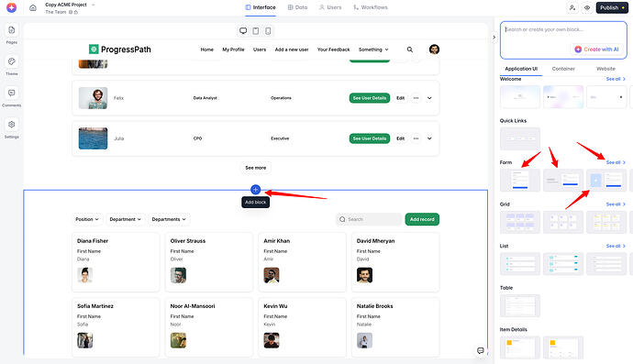Collapse the block panel with arrow toggle

click(x=494, y=37)
